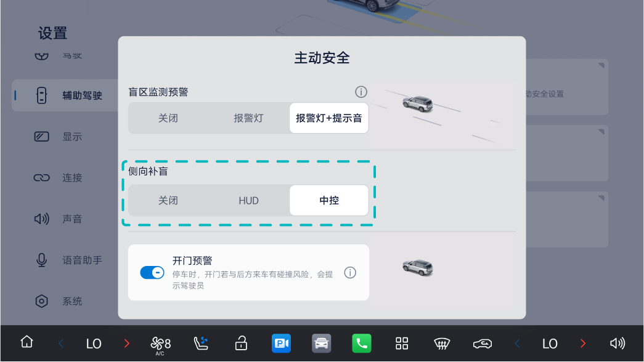Choose 报警灯 option for blind spot warning
The width and height of the screenshot is (644, 362).
point(248,118)
